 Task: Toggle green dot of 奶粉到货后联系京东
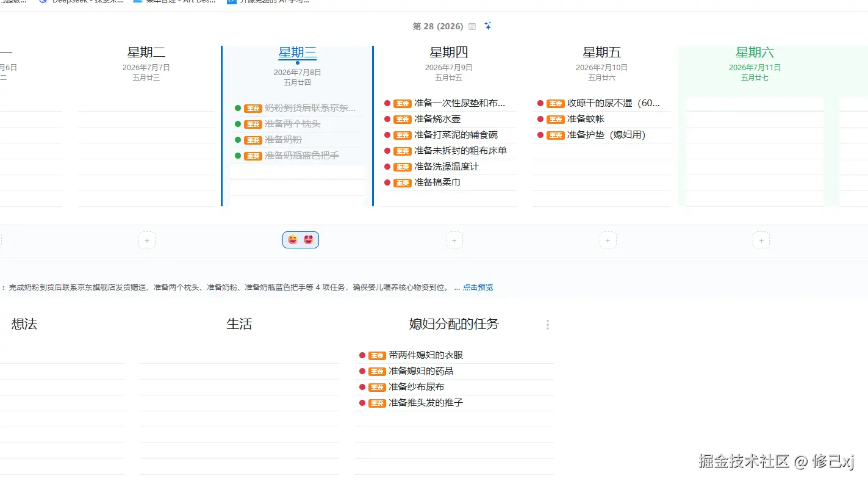238,108
